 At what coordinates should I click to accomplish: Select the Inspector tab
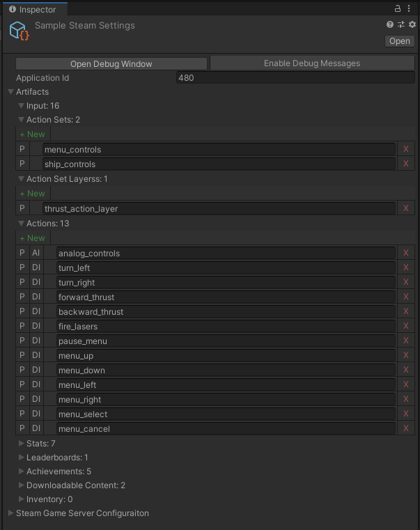(x=35, y=9)
